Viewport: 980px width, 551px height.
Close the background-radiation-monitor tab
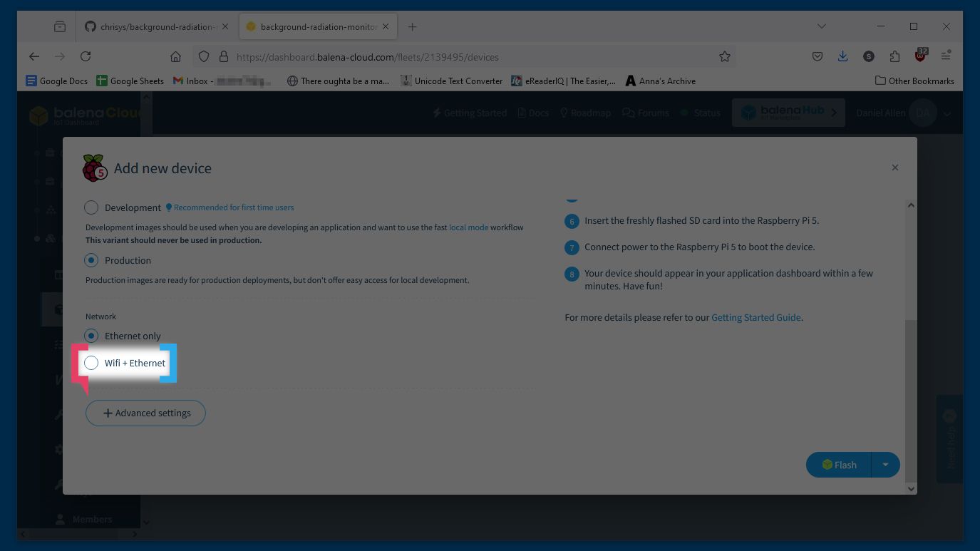point(386,26)
